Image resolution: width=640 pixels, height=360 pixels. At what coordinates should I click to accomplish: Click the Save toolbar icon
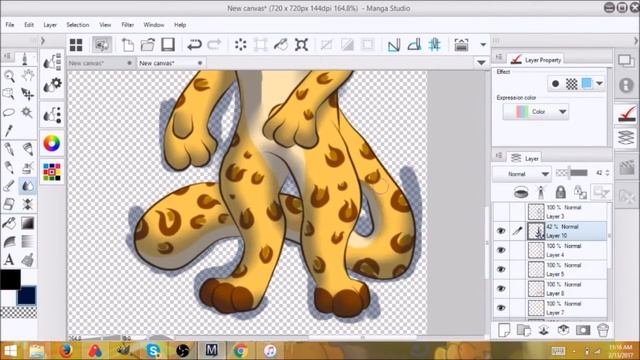(x=168, y=44)
